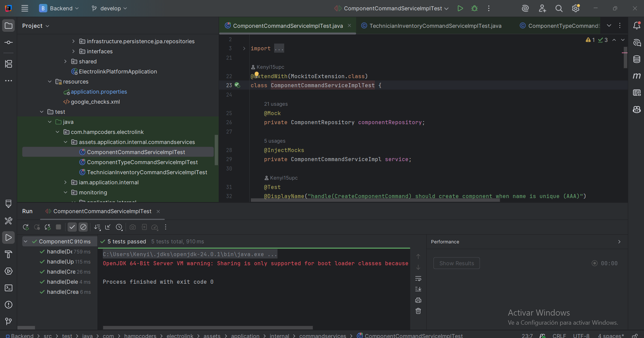Switch to the TechnicianInventoryCommandServiceImplTest.java tab

click(x=435, y=26)
